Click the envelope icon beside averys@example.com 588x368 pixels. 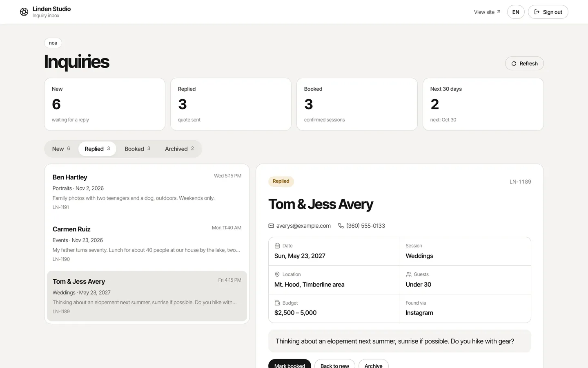point(271,226)
